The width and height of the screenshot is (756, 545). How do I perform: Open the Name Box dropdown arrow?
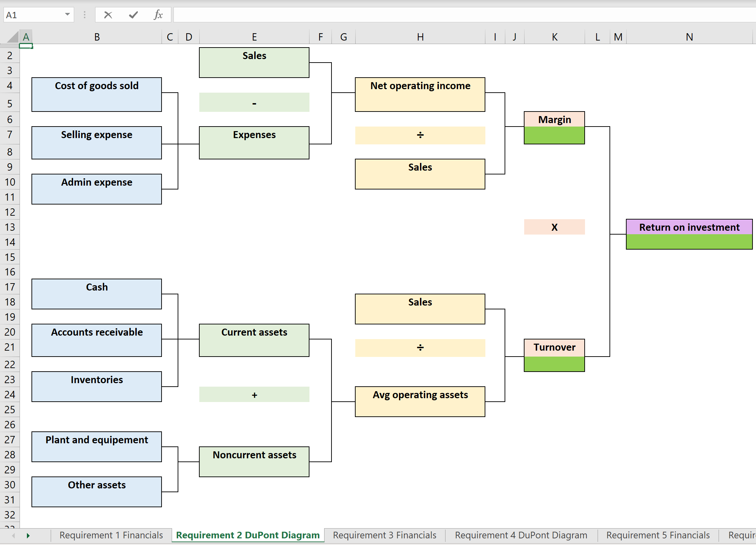click(x=67, y=15)
